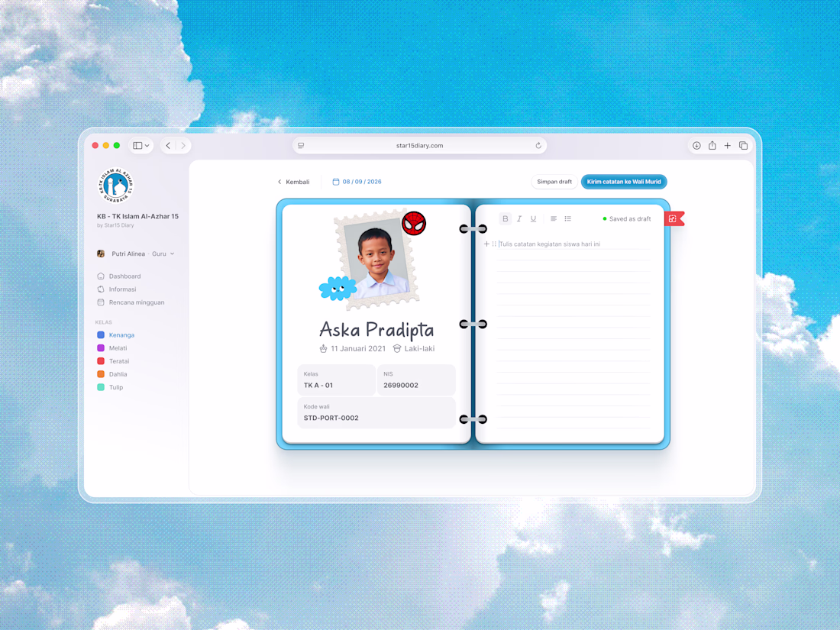The width and height of the screenshot is (840, 630).
Task: Reload the page with the refresh icon
Action: point(538,145)
